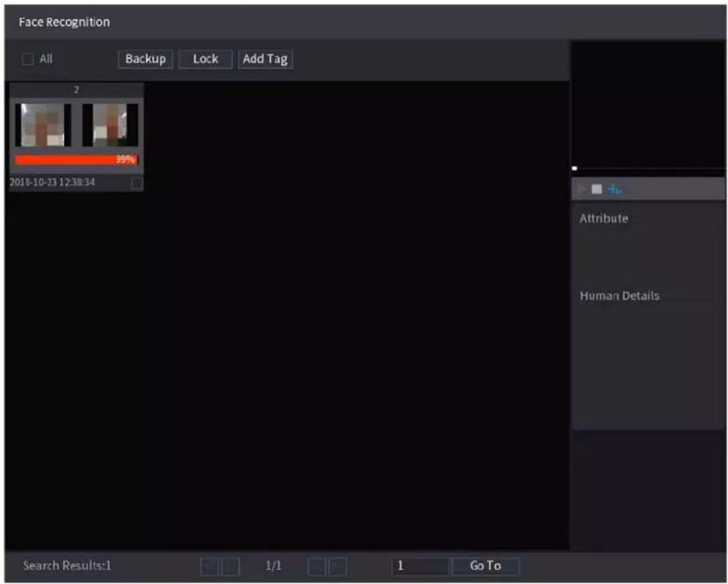Click the Search Results:1 label

(x=68, y=565)
